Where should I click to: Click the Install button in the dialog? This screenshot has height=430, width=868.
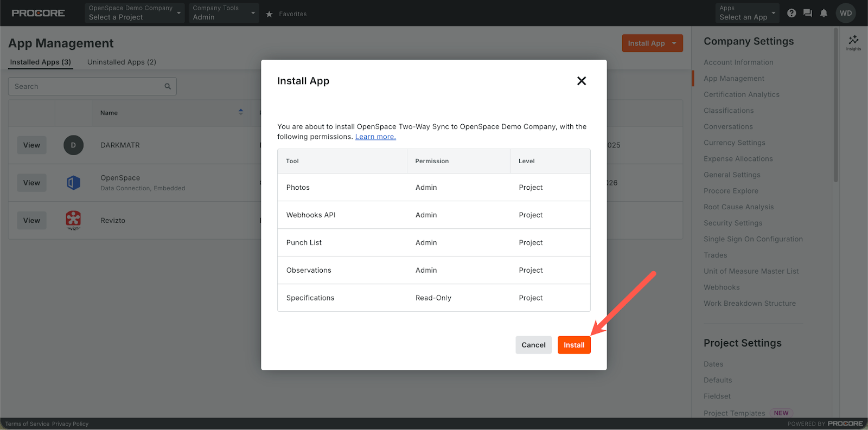pos(574,345)
